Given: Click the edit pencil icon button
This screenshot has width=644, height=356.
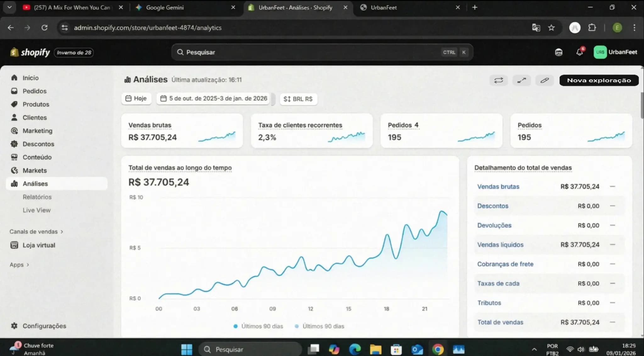Looking at the screenshot, I should point(545,80).
